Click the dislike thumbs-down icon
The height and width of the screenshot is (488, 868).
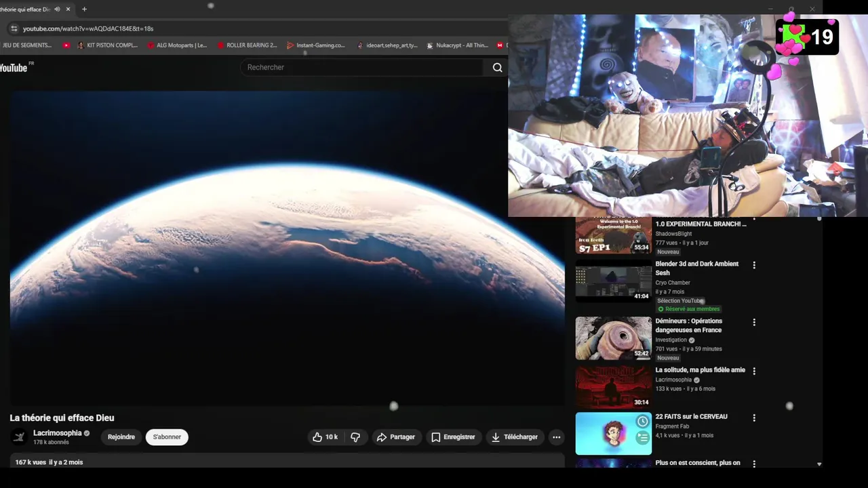click(355, 437)
